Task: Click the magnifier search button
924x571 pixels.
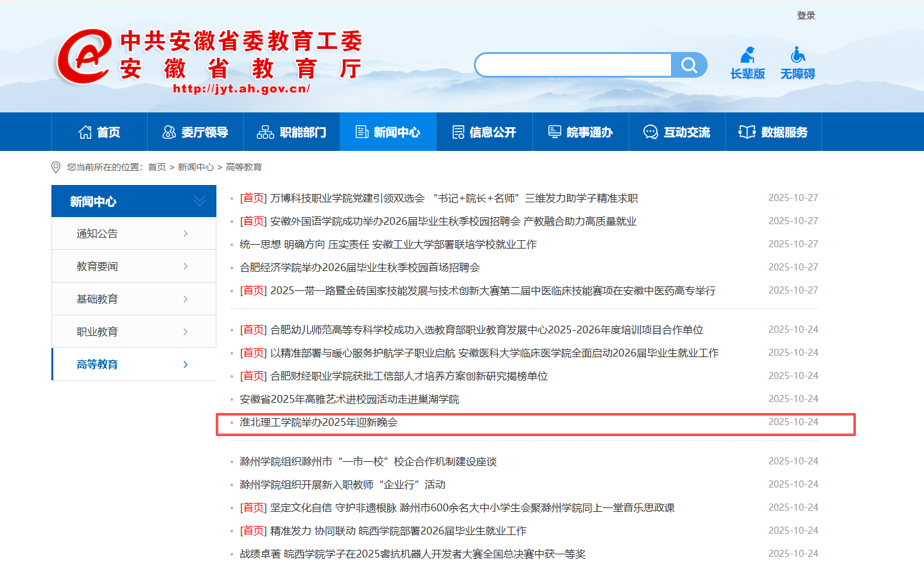Action: click(688, 65)
